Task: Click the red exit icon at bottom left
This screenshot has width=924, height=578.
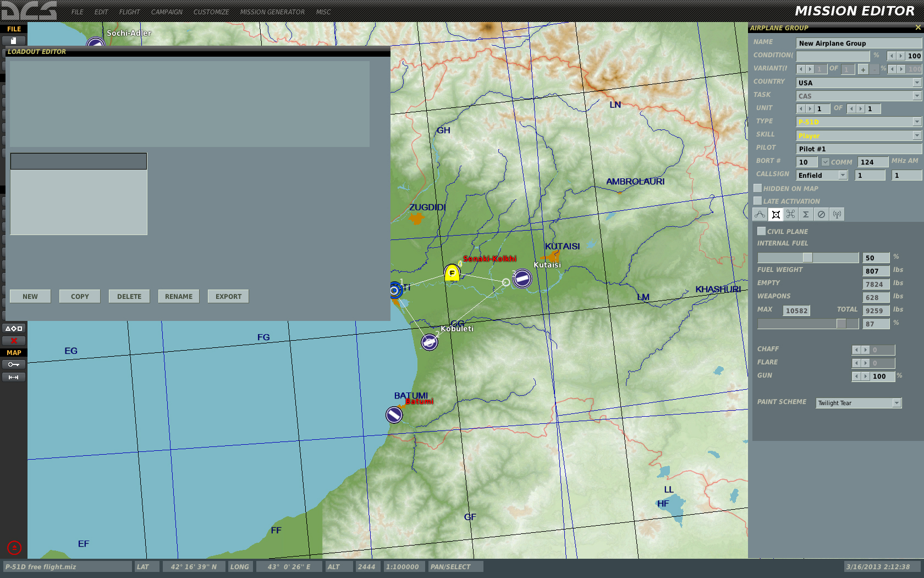Action: [x=14, y=548]
